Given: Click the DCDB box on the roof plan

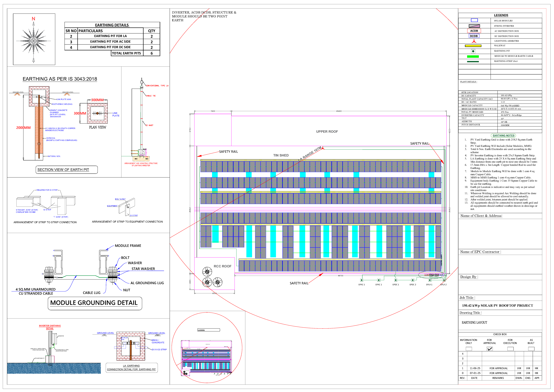Looking at the screenshot, I should [x=442, y=275].
